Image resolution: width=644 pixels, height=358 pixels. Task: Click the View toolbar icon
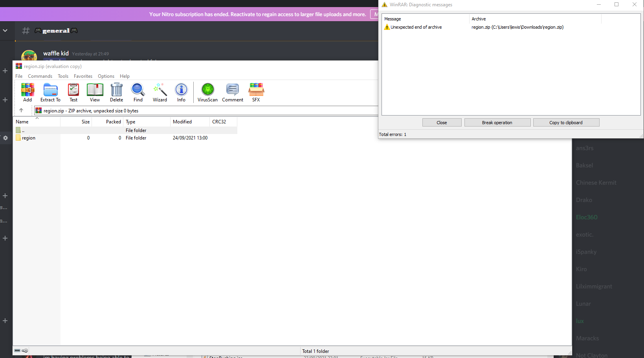pos(95,92)
